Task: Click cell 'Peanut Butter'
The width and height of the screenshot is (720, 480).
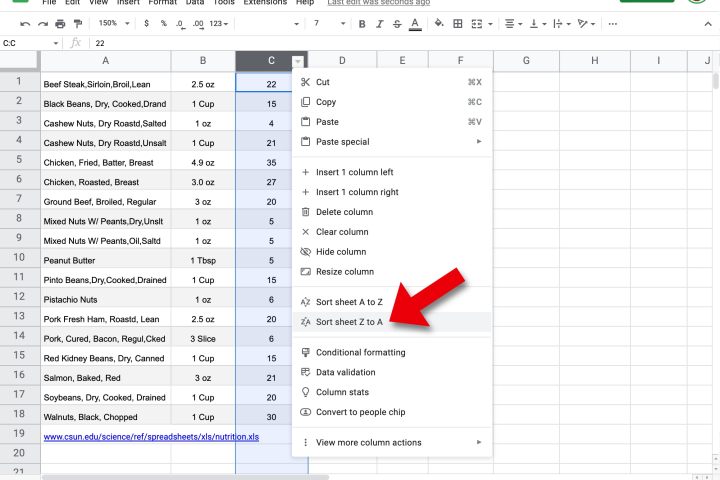Action: tap(106, 260)
